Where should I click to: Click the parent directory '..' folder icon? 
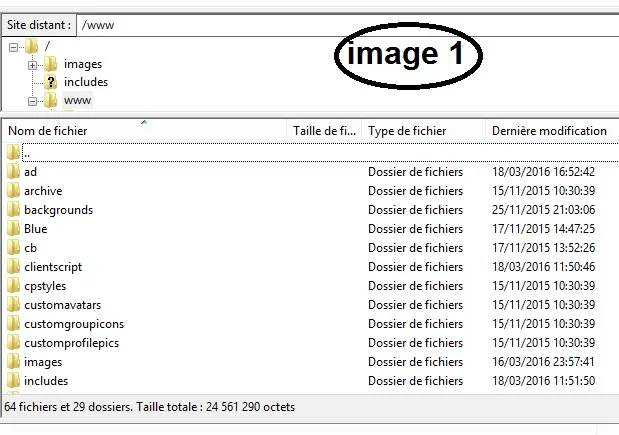point(13,153)
